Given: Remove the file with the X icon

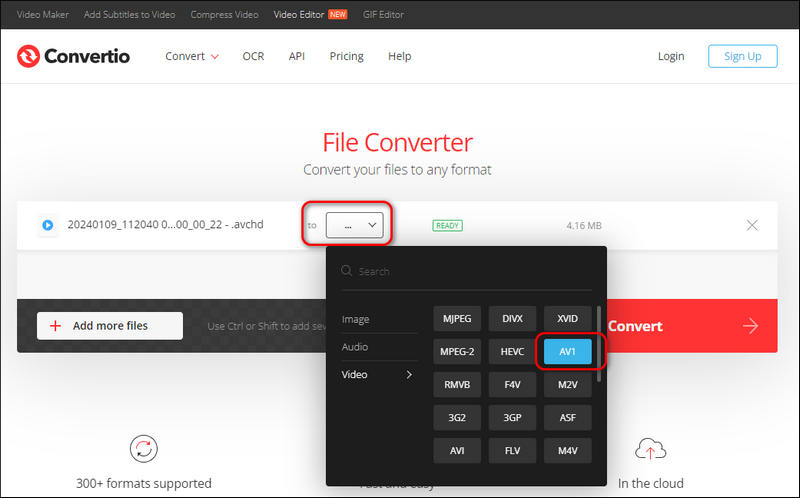Looking at the screenshot, I should tap(752, 225).
